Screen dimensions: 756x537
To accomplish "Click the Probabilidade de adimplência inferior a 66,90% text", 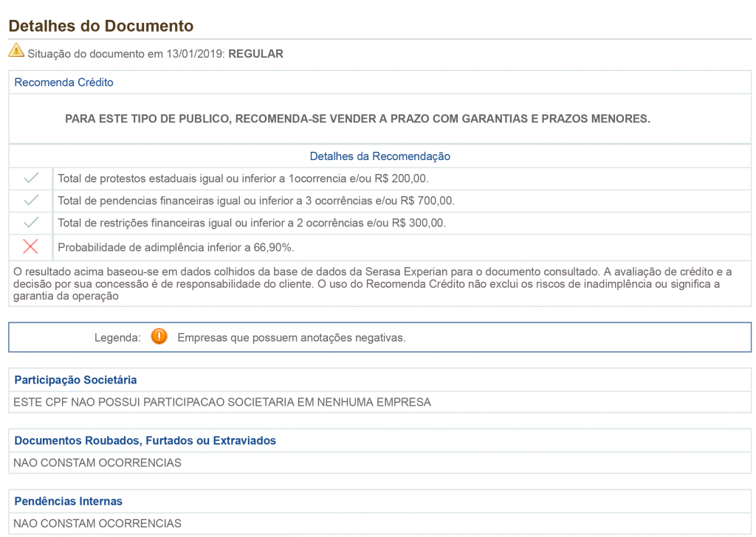I will 176,248.
